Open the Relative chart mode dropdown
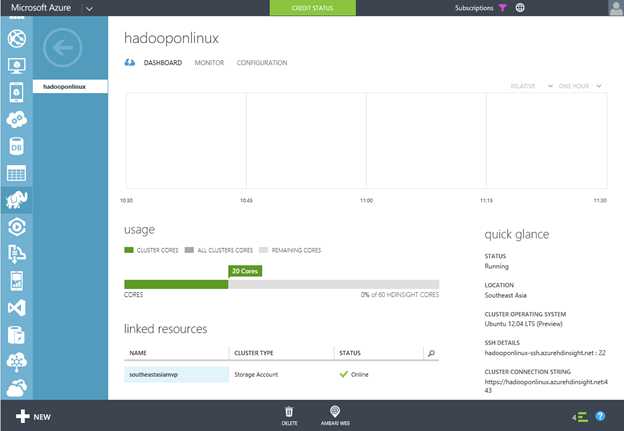624x431 pixels. pyautogui.click(x=531, y=86)
